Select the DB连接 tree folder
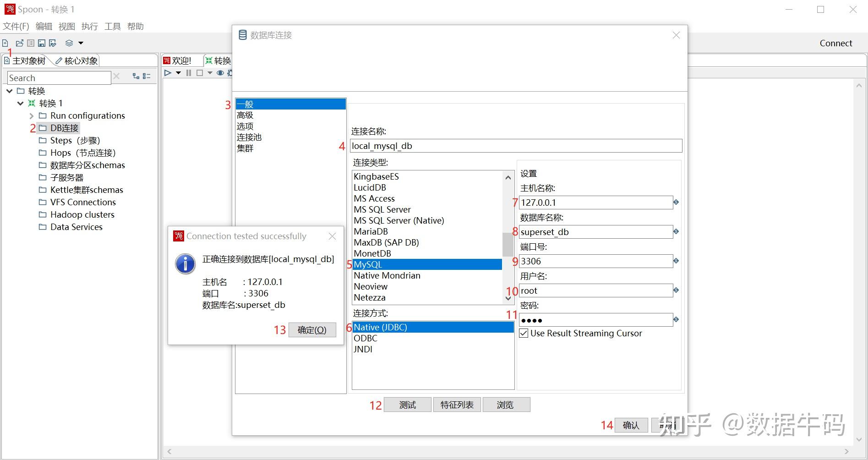 pos(59,128)
